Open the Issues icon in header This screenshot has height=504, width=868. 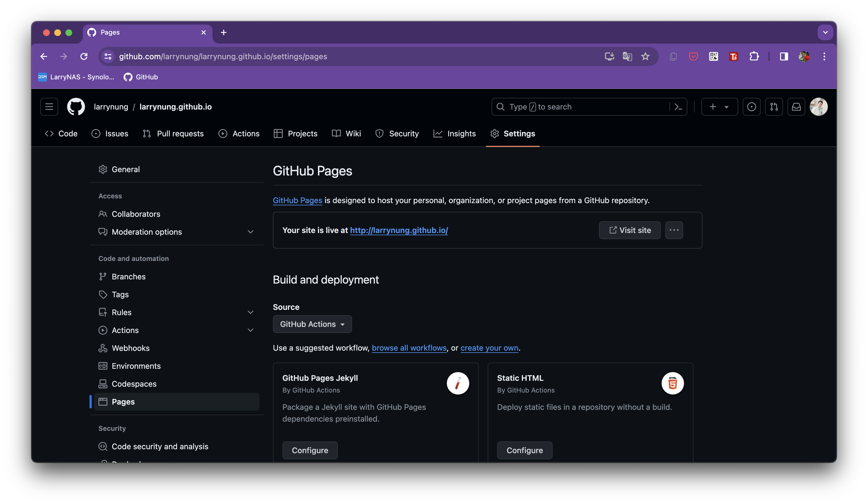click(751, 107)
